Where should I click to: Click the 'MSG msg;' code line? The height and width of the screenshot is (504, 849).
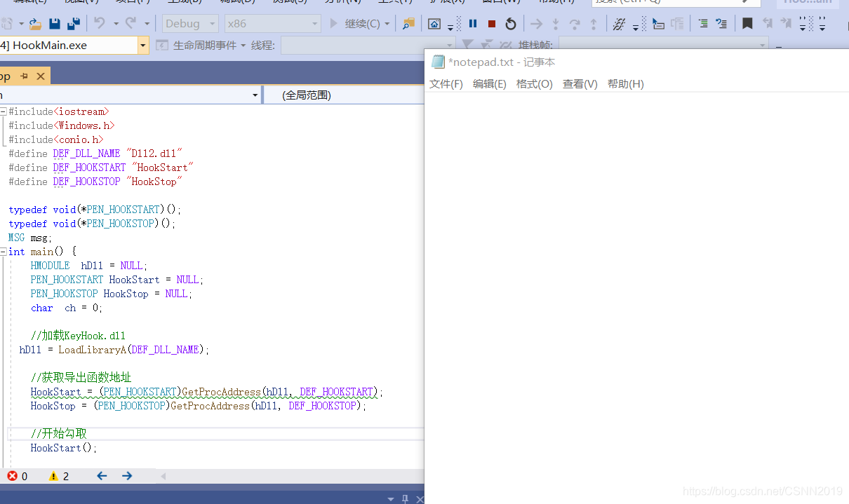(x=30, y=238)
